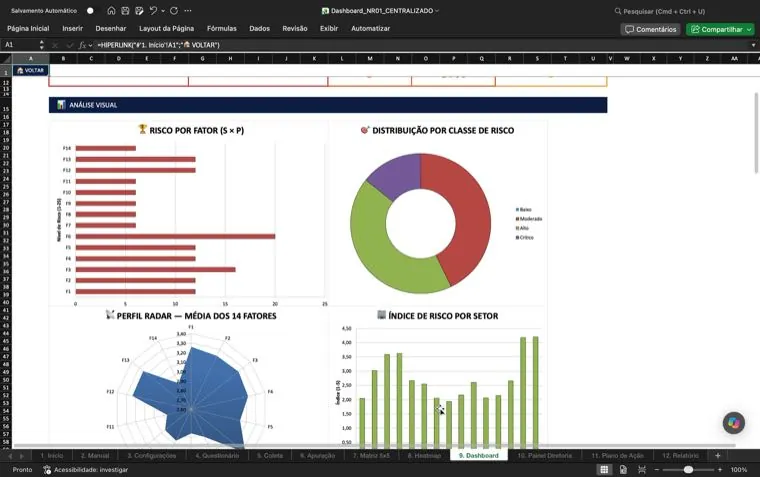Viewport: 760px width, 477px height.
Task: Open the more options ellipsis in title bar
Action: 188,11
